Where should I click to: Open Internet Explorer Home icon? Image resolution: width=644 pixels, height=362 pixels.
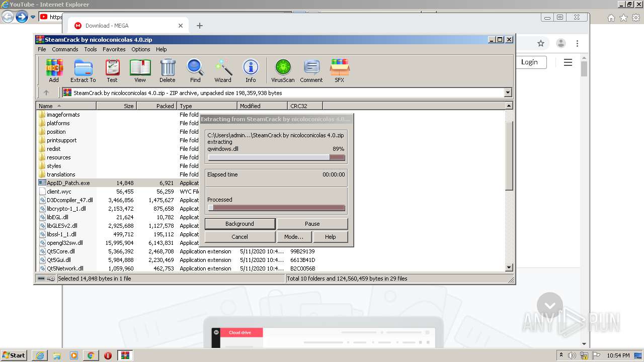click(611, 18)
